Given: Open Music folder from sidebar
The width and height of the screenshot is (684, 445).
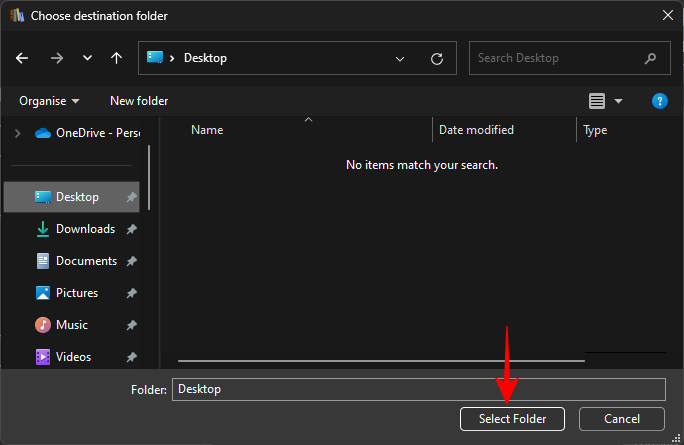Looking at the screenshot, I should [71, 325].
